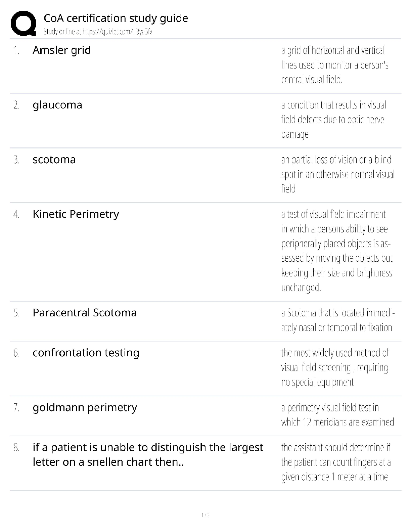Click the scotoma definition about blind spot
This screenshot has height=532, width=411.
point(337,174)
